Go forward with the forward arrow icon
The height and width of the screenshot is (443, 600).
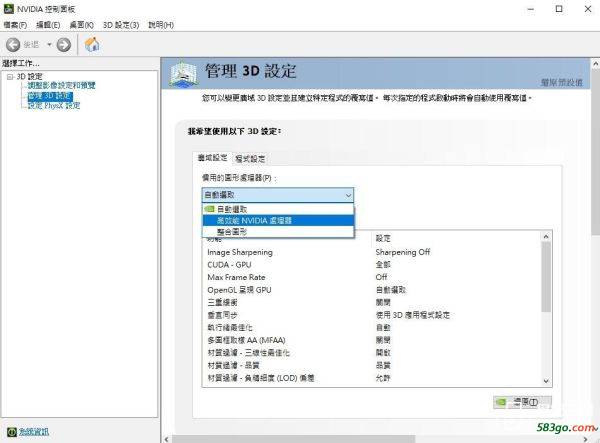click(x=64, y=45)
